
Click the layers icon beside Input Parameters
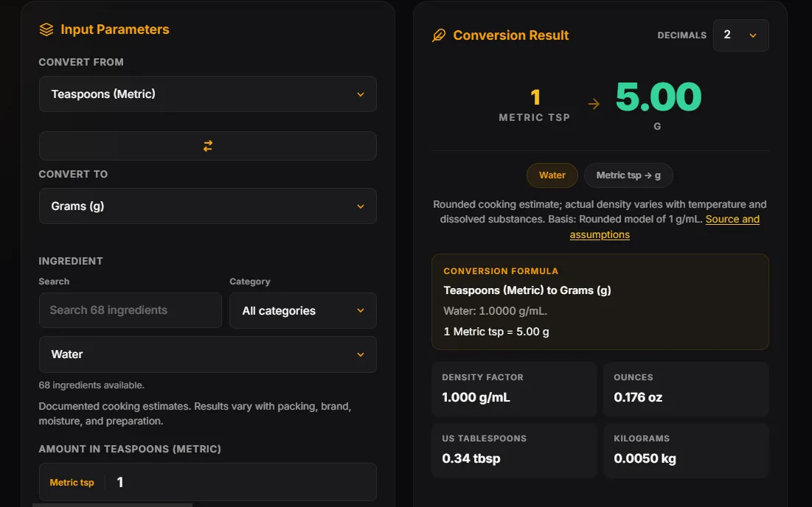(46, 29)
